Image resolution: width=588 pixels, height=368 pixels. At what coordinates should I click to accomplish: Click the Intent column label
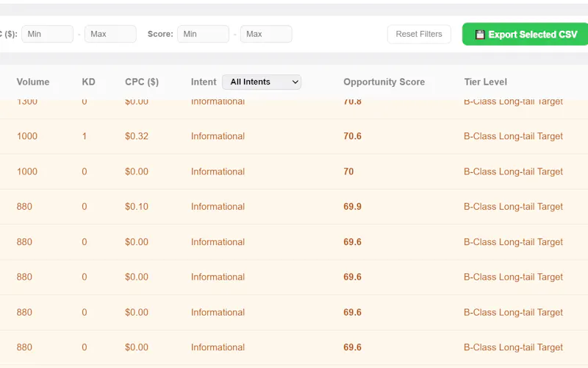coord(204,82)
